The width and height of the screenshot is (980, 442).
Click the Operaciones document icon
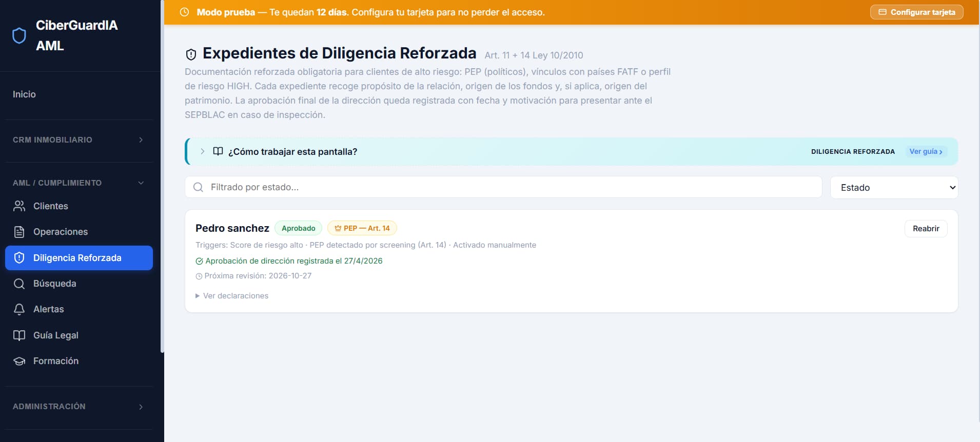(x=19, y=232)
